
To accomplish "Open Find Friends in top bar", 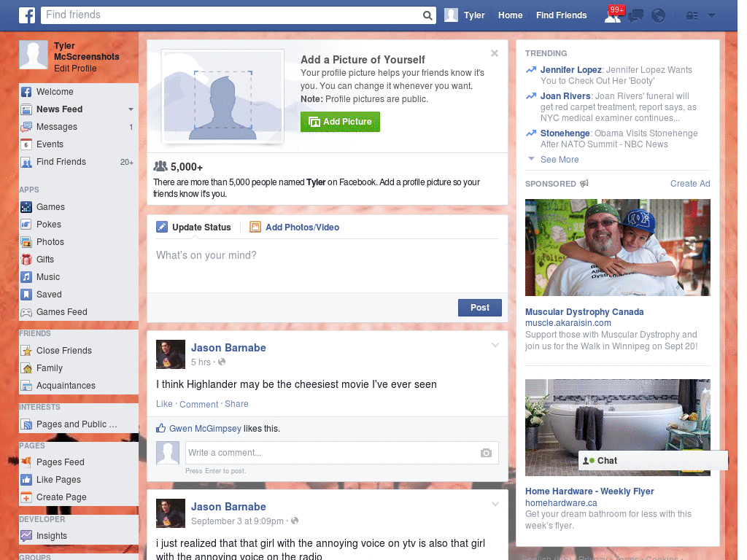I will click(561, 15).
